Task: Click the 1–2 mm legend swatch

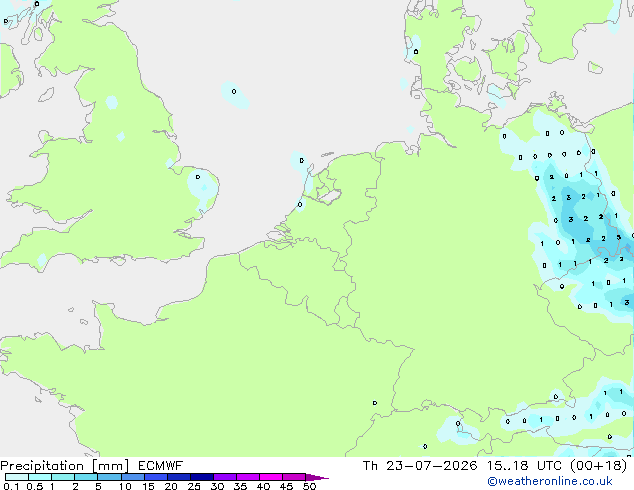Action: point(63,477)
